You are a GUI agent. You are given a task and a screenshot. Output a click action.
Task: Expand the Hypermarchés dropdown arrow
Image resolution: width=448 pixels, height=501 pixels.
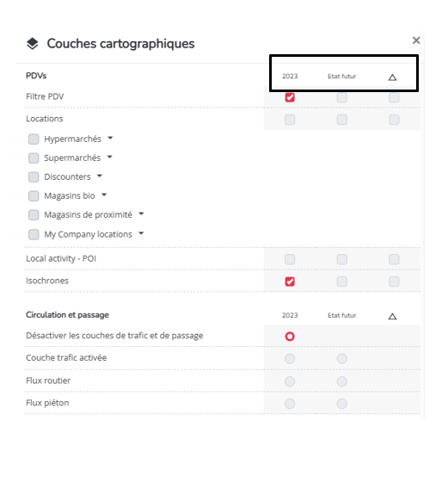point(110,138)
